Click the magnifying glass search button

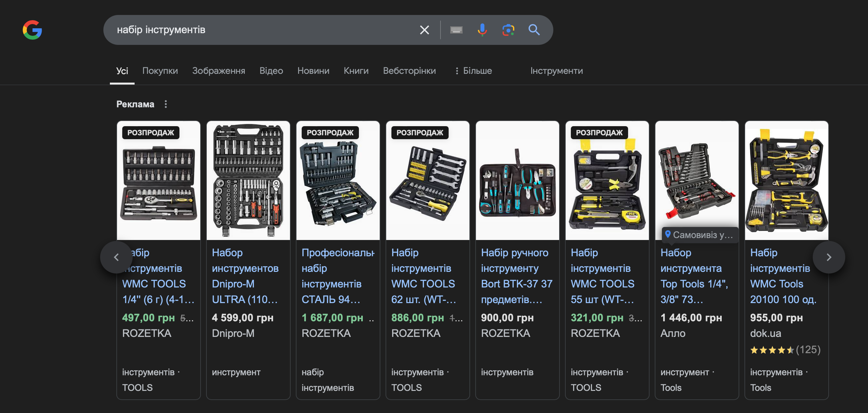534,30
